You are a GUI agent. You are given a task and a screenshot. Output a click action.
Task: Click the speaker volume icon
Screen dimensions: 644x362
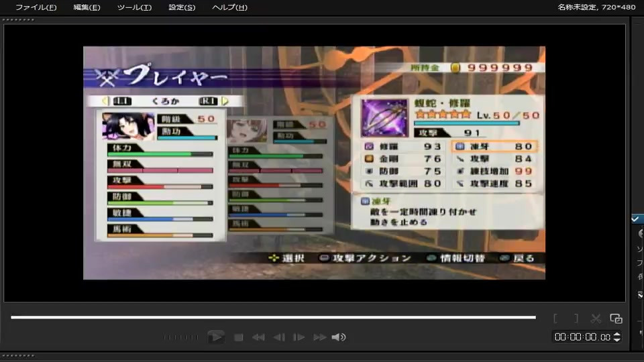(x=339, y=337)
